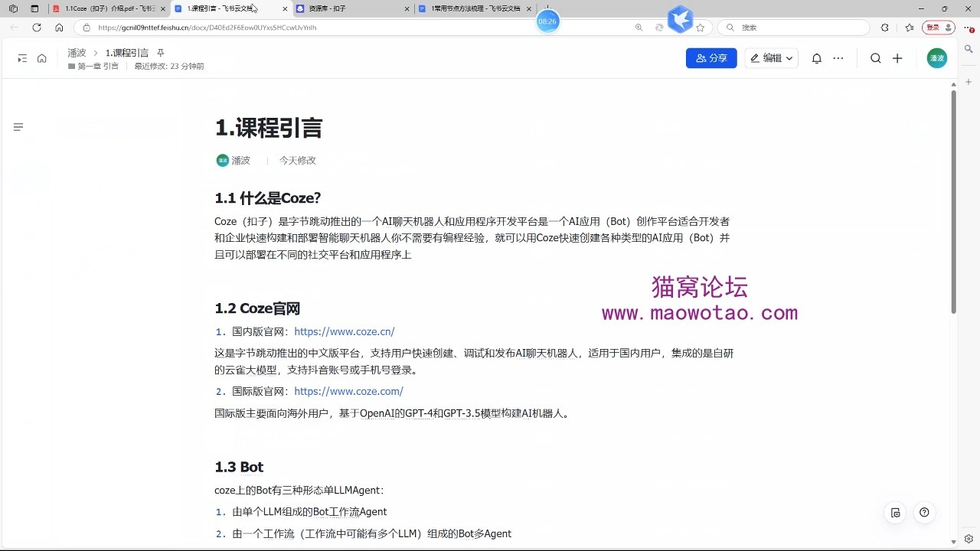The image size is (980, 551).
Task: Click the 1.课程引言 document title
Action: click(x=269, y=128)
